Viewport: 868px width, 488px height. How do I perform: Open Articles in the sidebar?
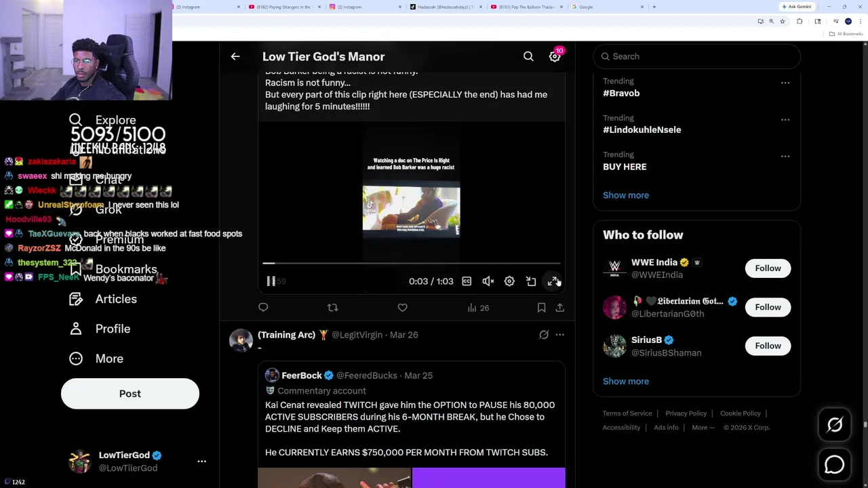tap(103, 299)
